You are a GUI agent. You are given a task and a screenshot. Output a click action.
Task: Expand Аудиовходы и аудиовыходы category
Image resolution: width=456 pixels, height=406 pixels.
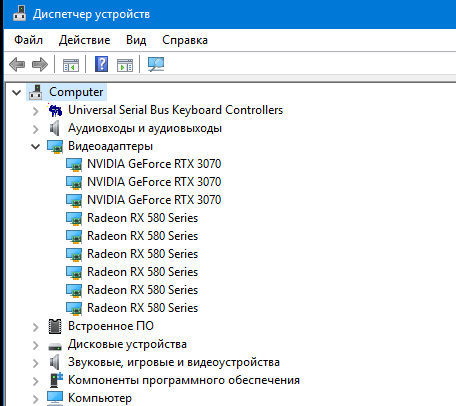(x=36, y=129)
